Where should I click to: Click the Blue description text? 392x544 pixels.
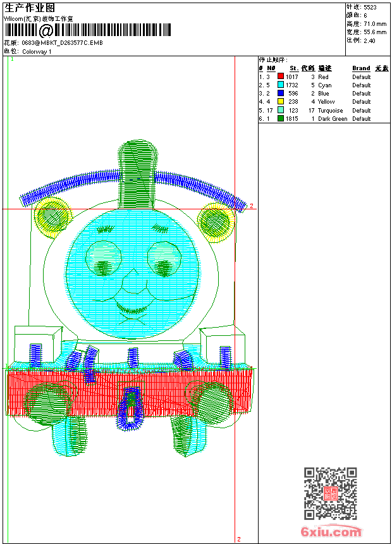(x=323, y=94)
